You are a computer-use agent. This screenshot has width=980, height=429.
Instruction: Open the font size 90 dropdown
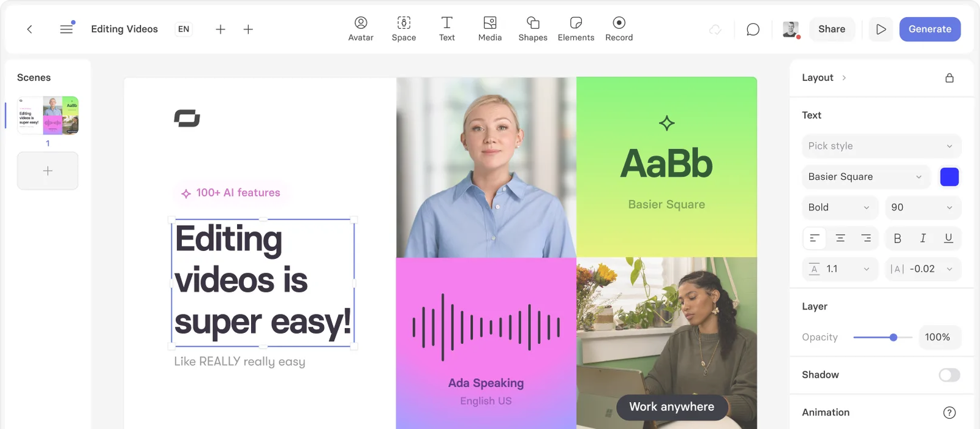click(x=922, y=207)
